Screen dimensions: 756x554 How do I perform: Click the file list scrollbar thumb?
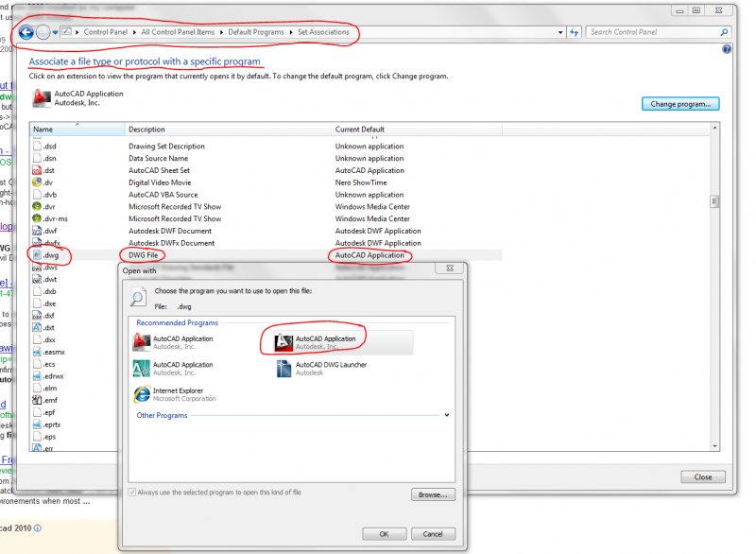coord(714,201)
